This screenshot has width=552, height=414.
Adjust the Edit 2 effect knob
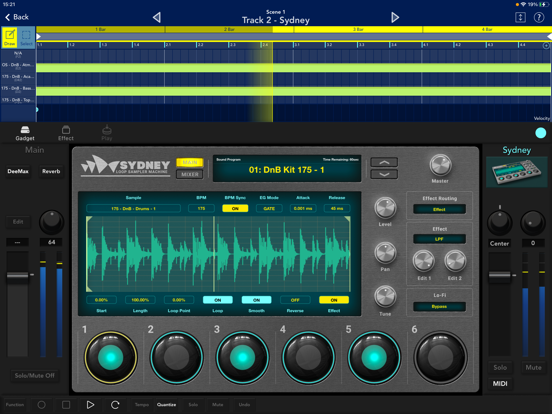click(455, 261)
